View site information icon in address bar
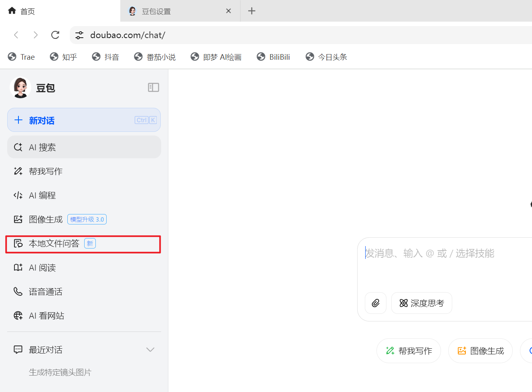This screenshot has height=392, width=532. (x=79, y=35)
